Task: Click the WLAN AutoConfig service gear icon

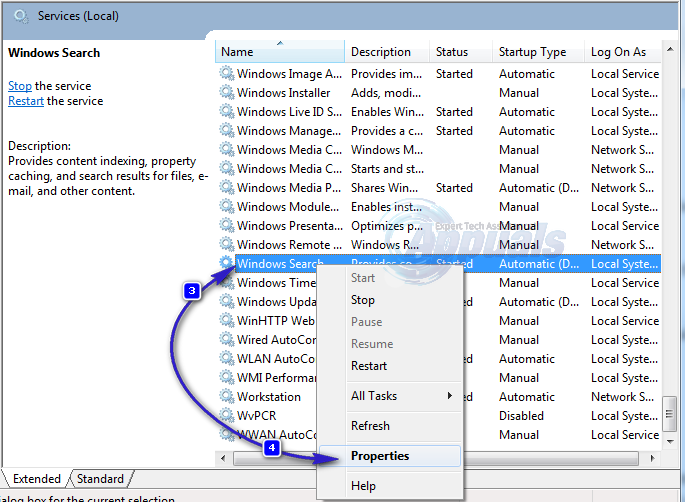Action: 227,358
